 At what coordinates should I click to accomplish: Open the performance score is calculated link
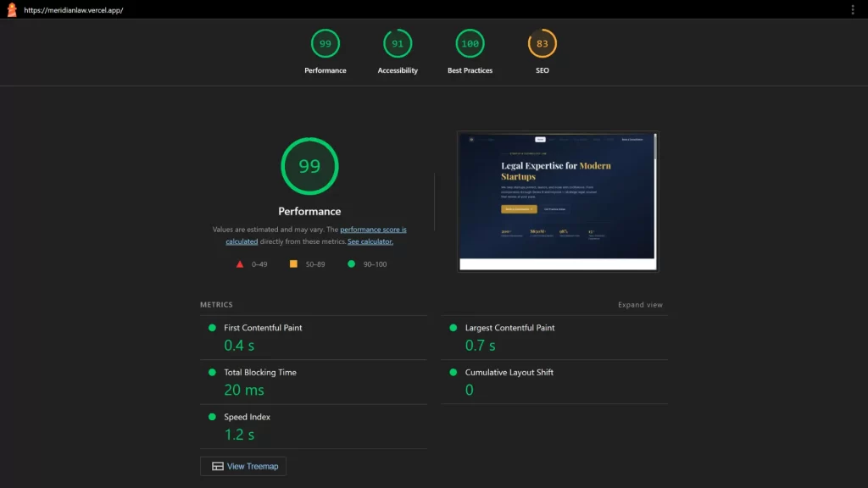373,229
